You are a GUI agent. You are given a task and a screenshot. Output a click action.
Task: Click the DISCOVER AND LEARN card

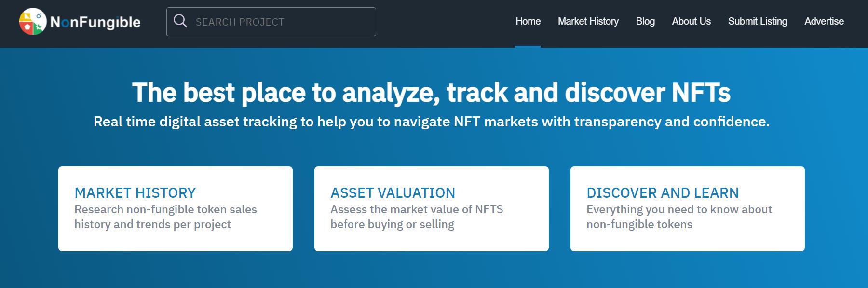[x=662, y=193]
